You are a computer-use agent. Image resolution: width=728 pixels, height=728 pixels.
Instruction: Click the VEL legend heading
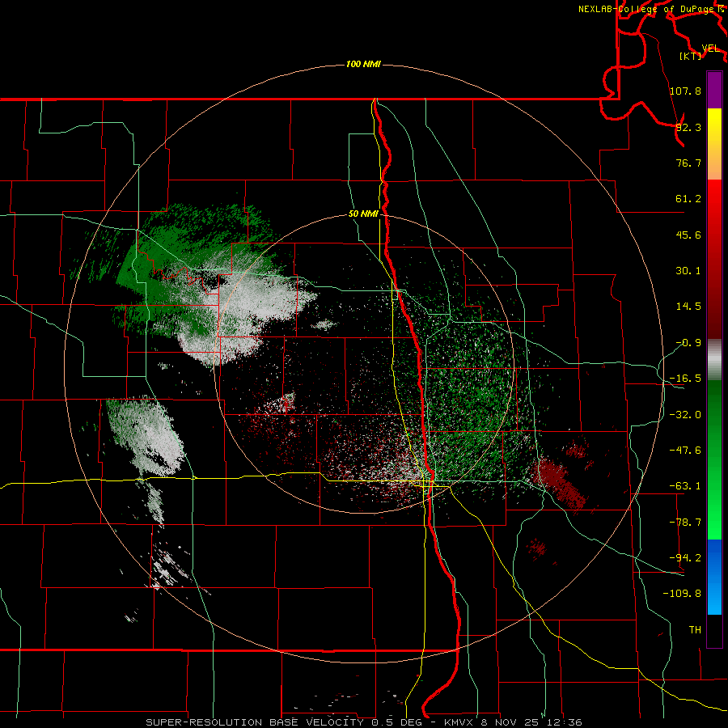coord(710,48)
